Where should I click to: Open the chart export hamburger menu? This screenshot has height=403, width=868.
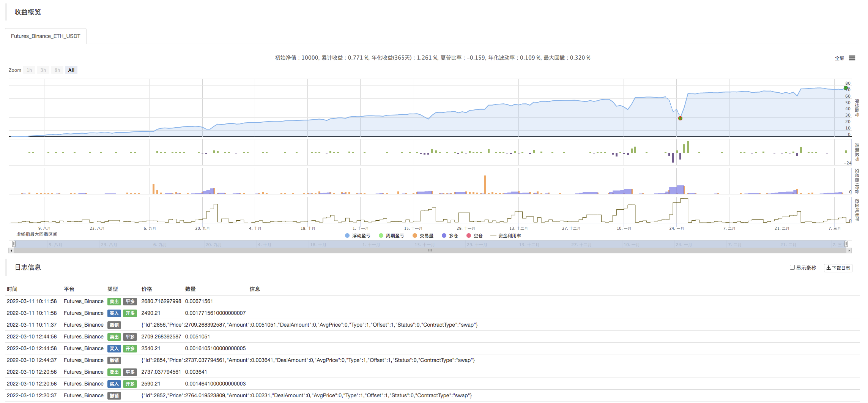[852, 58]
